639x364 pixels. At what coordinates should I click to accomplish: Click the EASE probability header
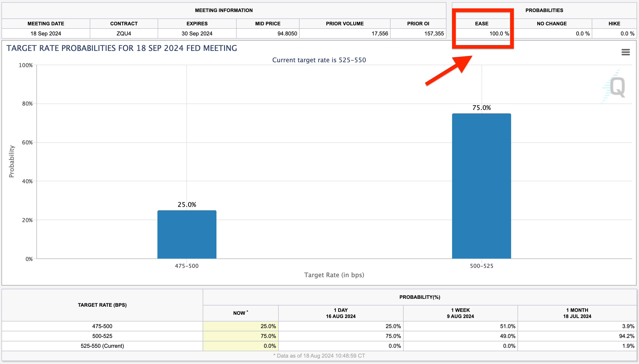[x=482, y=24]
